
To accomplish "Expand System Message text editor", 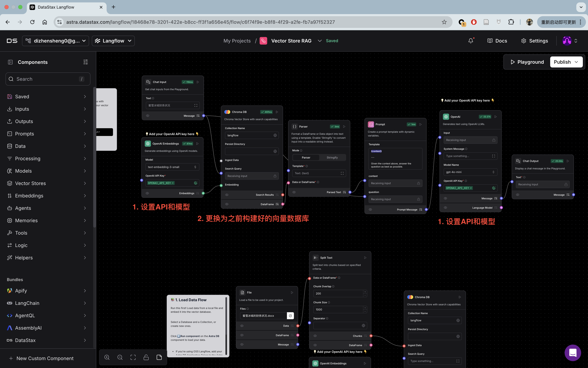I will [x=493, y=156].
